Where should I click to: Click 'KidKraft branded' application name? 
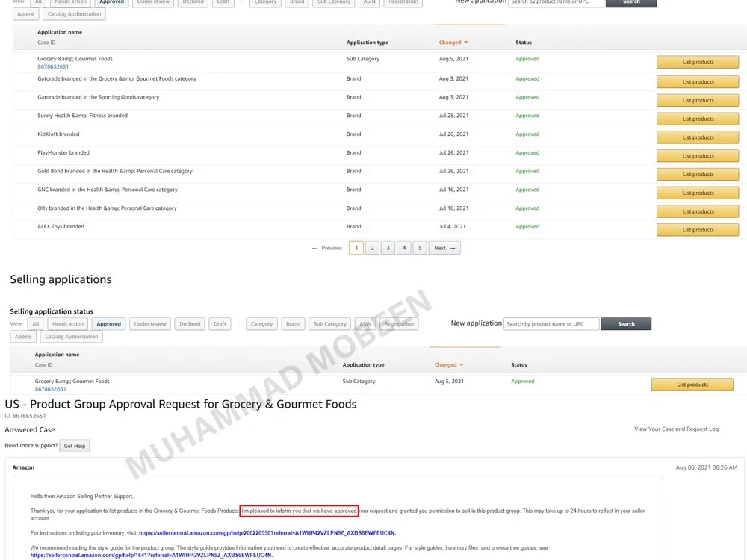coord(58,134)
